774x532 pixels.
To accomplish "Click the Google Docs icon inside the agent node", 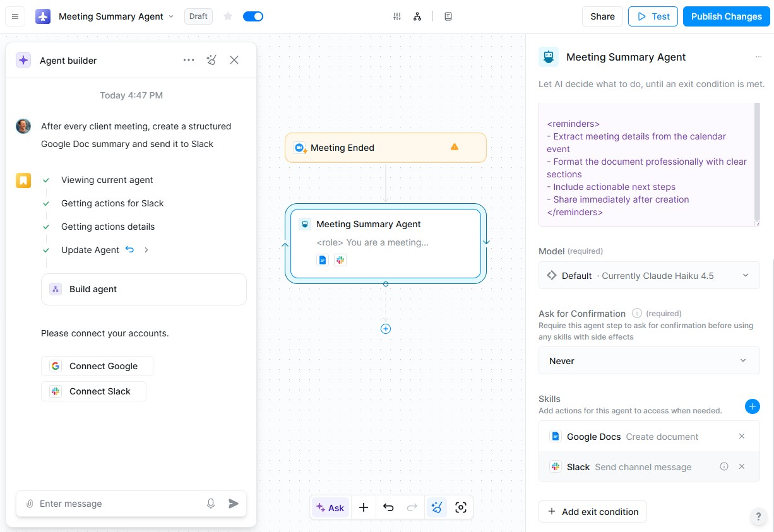I will click(323, 259).
